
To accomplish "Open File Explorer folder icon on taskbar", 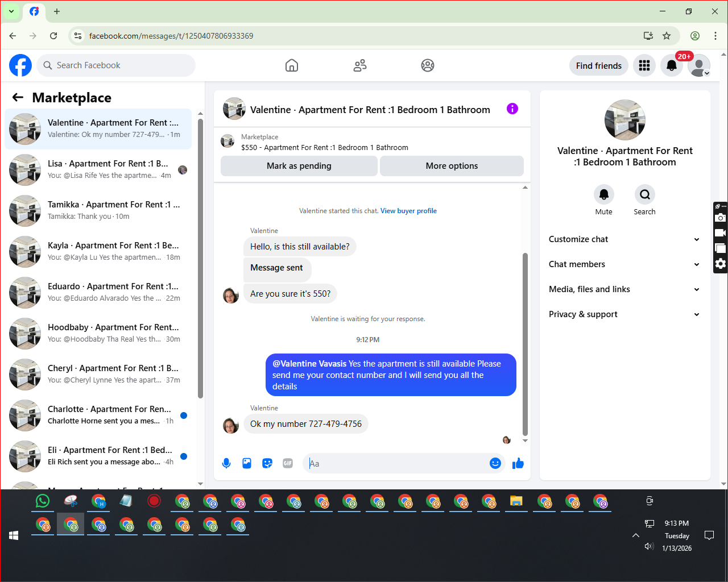I will click(516, 501).
